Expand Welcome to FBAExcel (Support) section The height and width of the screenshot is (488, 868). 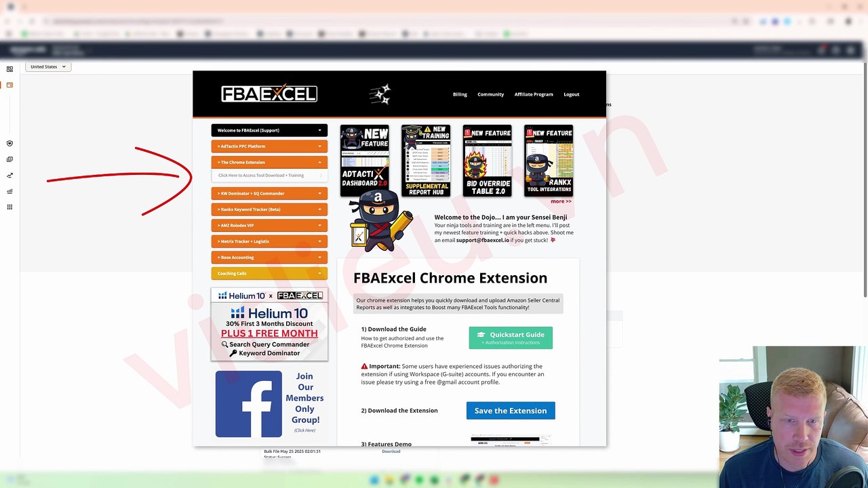pos(269,130)
